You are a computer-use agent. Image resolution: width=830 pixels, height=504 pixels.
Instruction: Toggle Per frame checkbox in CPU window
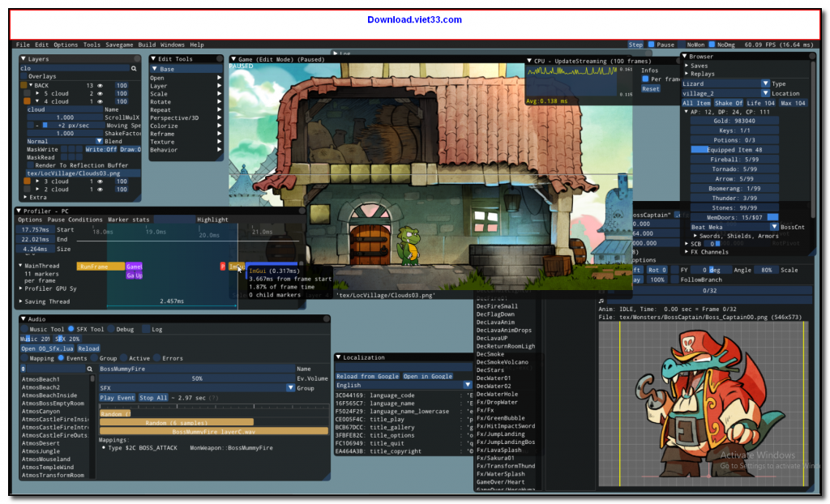pyautogui.click(x=645, y=79)
